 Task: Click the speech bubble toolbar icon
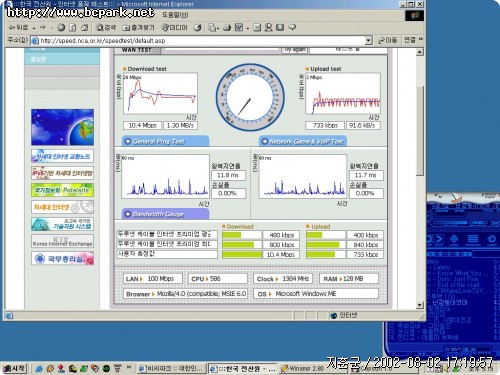click(x=292, y=28)
